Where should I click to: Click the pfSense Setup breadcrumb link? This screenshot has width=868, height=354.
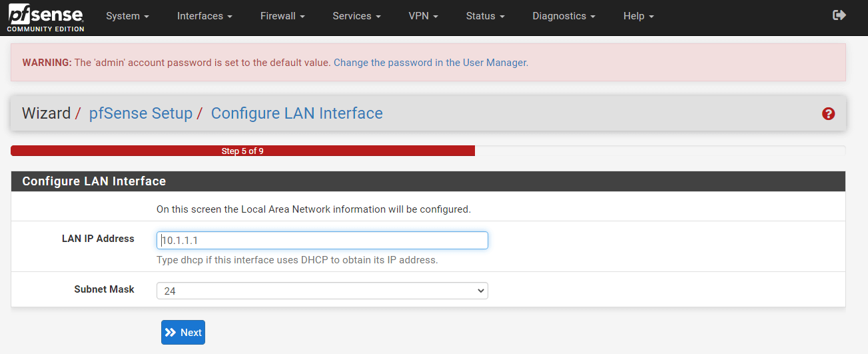[x=141, y=113]
